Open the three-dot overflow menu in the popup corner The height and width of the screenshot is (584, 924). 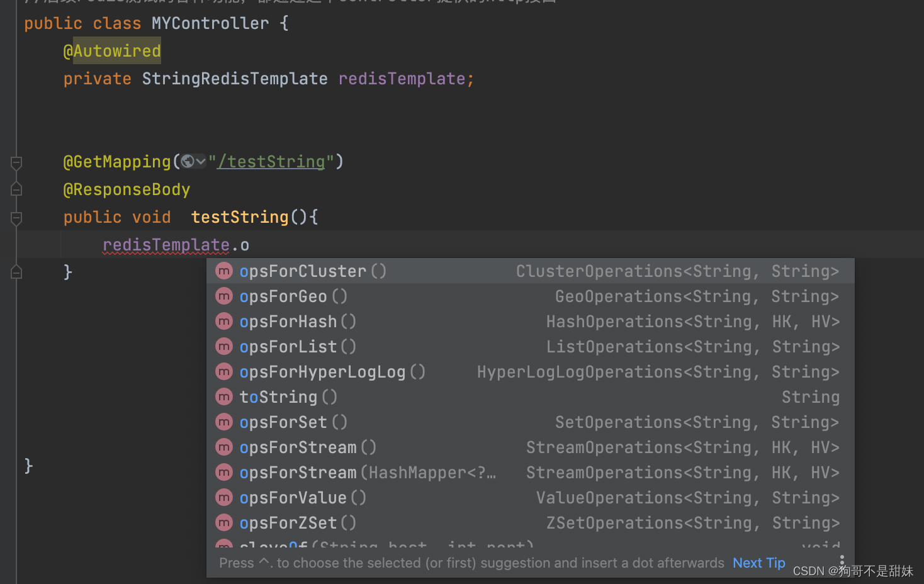click(x=843, y=559)
